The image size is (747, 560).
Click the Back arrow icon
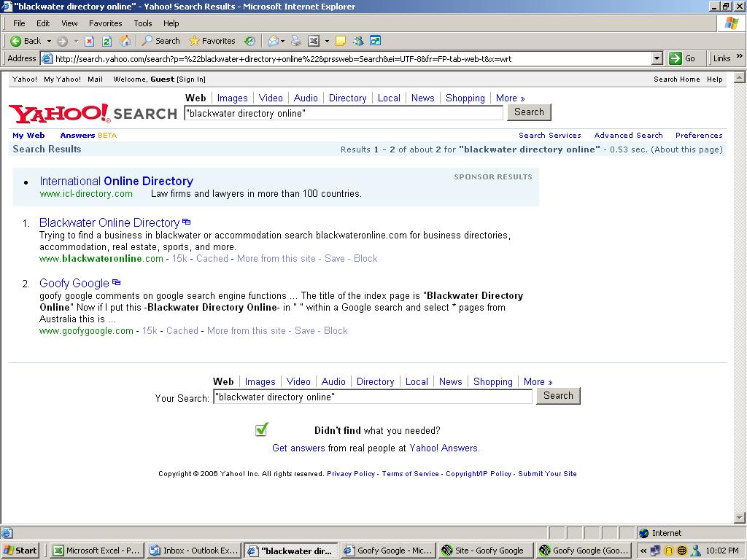pos(15,41)
